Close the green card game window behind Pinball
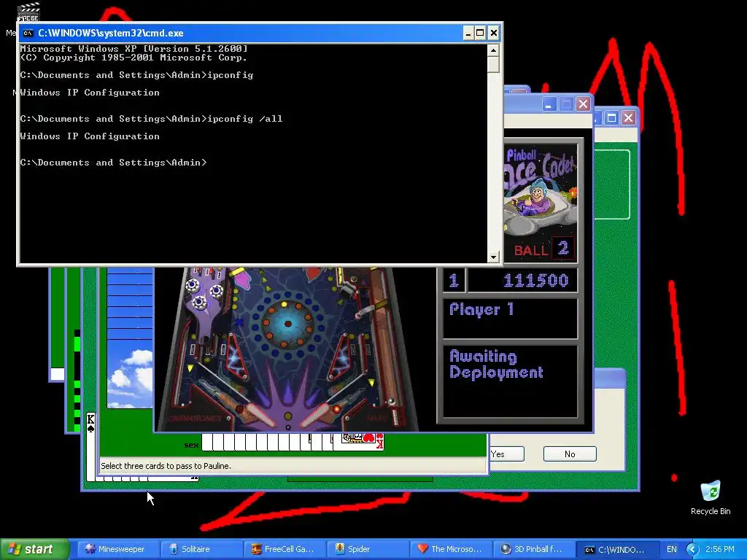Viewport: 747px width, 560px height. pyautogui.click(x=628, y=117)
